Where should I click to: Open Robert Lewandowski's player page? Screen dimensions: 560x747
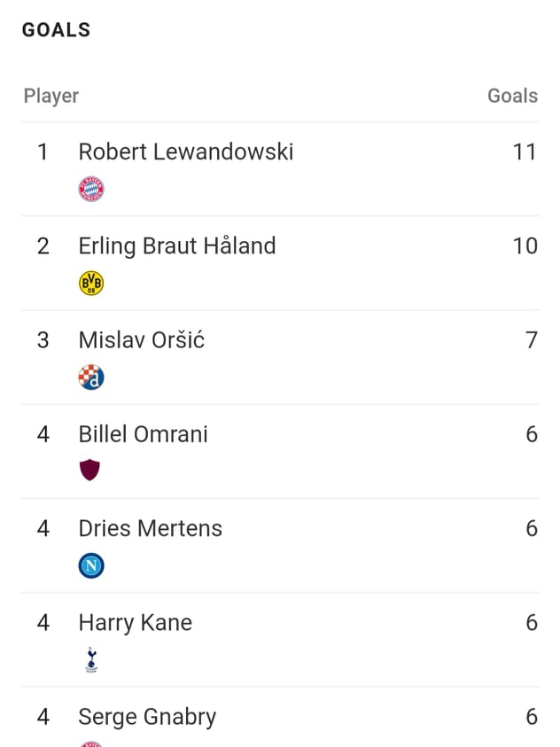pos(186,152)
